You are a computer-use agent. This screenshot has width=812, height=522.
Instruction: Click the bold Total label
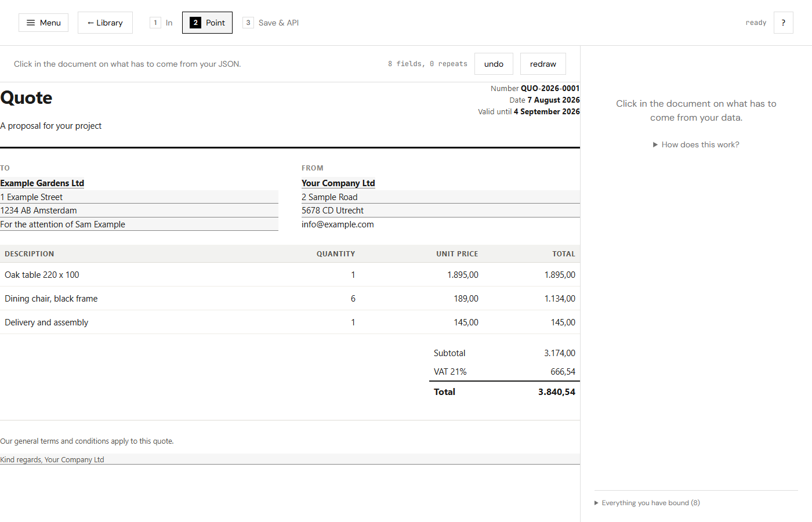444,392
